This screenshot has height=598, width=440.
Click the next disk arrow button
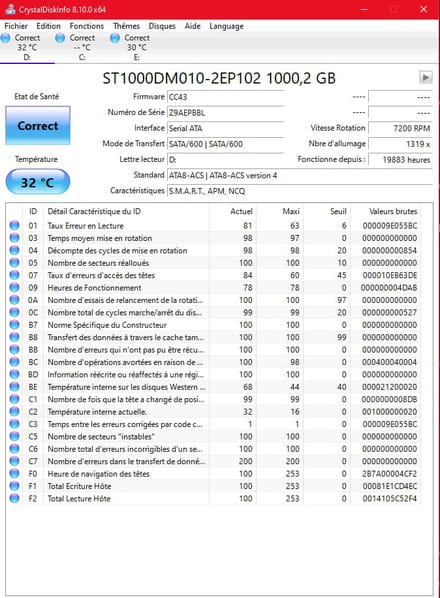426,77
